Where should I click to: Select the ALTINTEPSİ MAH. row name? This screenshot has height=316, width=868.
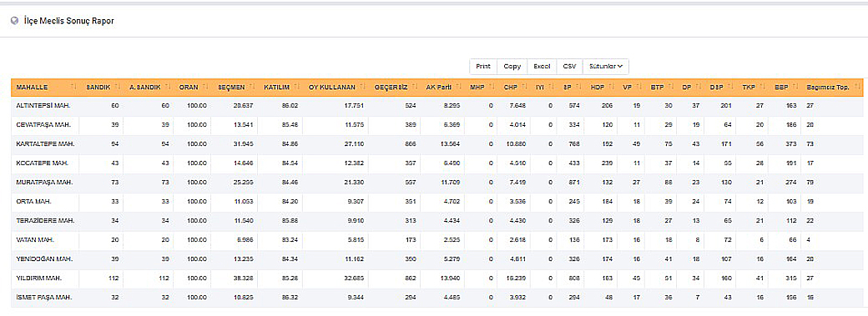[43, 106]
